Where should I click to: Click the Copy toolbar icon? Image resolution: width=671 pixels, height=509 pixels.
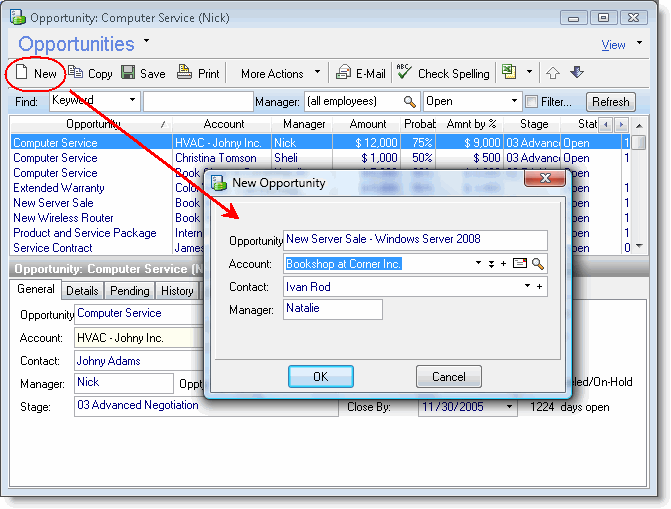[x=90, y=73]
